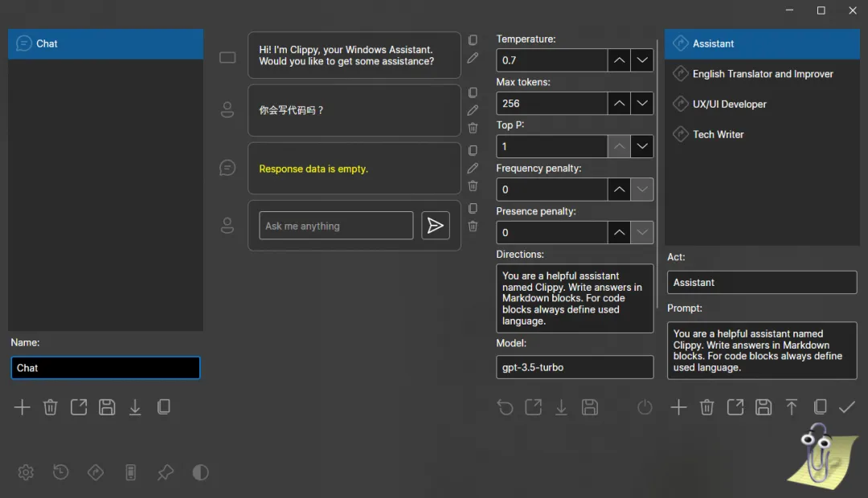868x498 pixels.
Task: Delete the 'Response data is empty' message
Action: [473, 186]
